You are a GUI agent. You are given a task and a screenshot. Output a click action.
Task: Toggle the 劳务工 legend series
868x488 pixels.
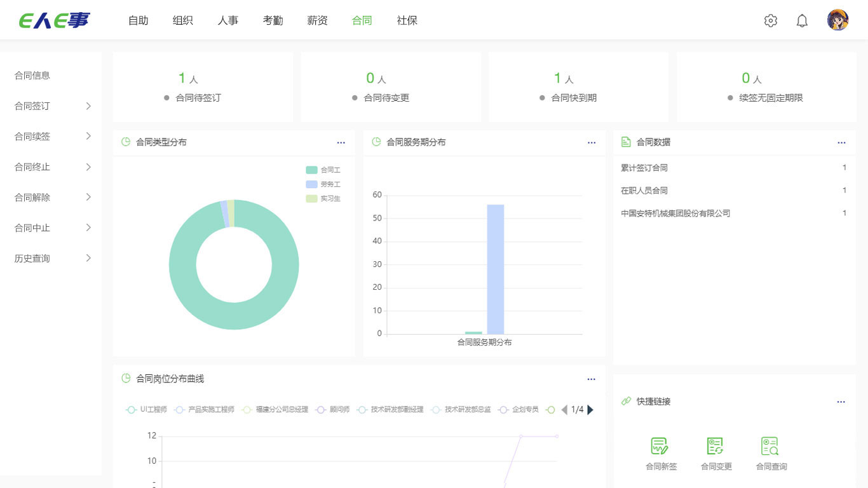tap(323, 184)
